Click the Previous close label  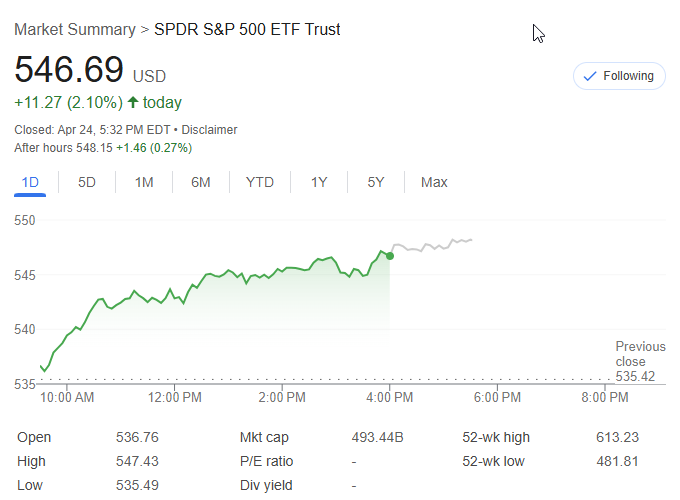tap(639, 354)
